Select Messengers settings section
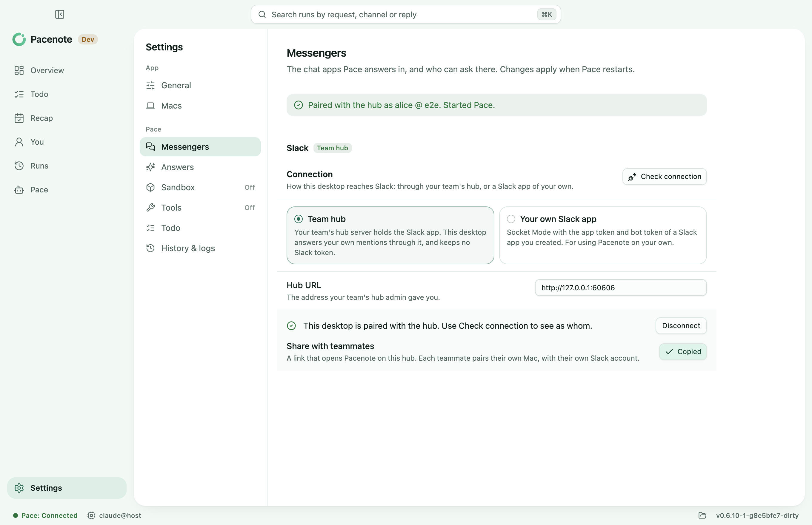 click(x=200, y=146)
